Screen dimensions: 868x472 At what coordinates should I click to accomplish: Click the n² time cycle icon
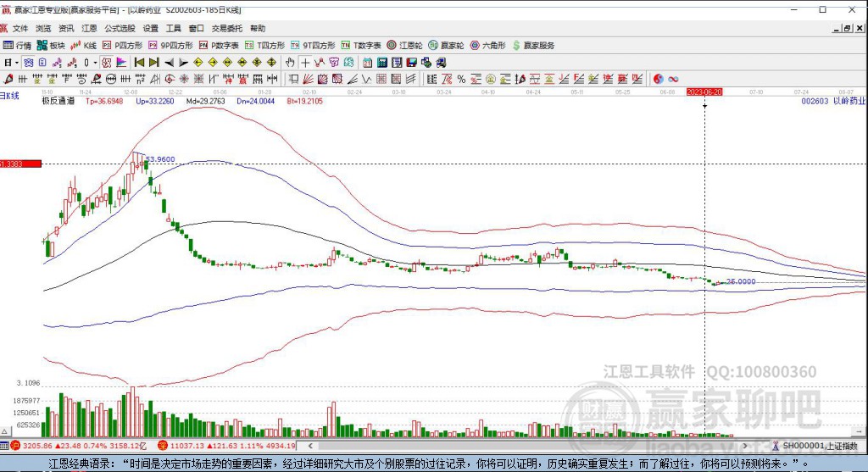click(141, 79)
